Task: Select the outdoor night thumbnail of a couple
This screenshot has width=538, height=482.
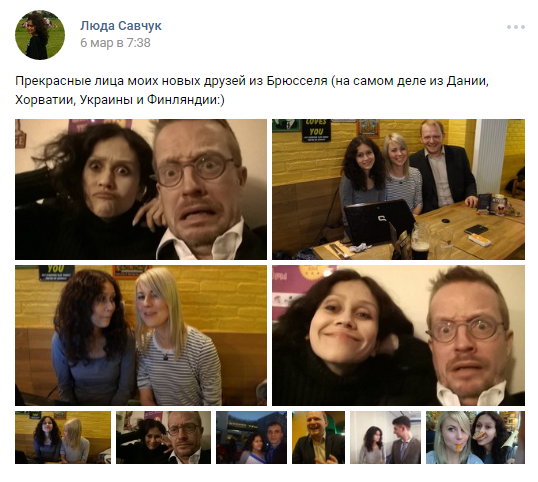Action: pos(251,437)
